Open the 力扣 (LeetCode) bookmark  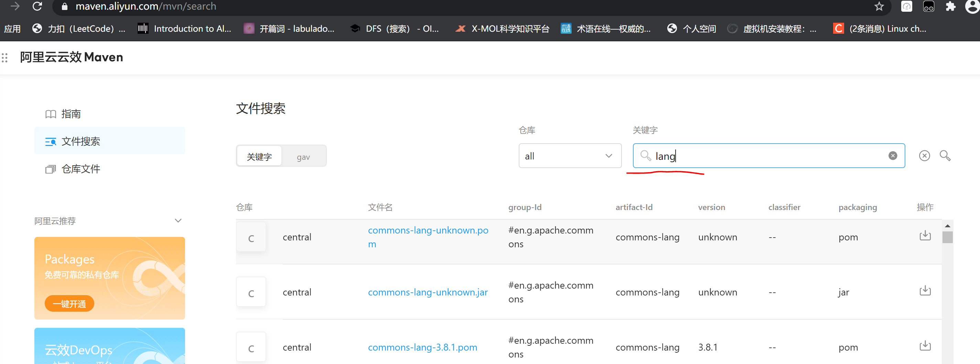point(79,29)
